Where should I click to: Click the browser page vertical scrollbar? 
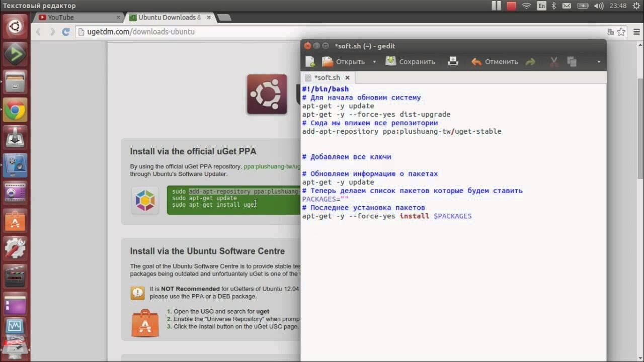640,128
